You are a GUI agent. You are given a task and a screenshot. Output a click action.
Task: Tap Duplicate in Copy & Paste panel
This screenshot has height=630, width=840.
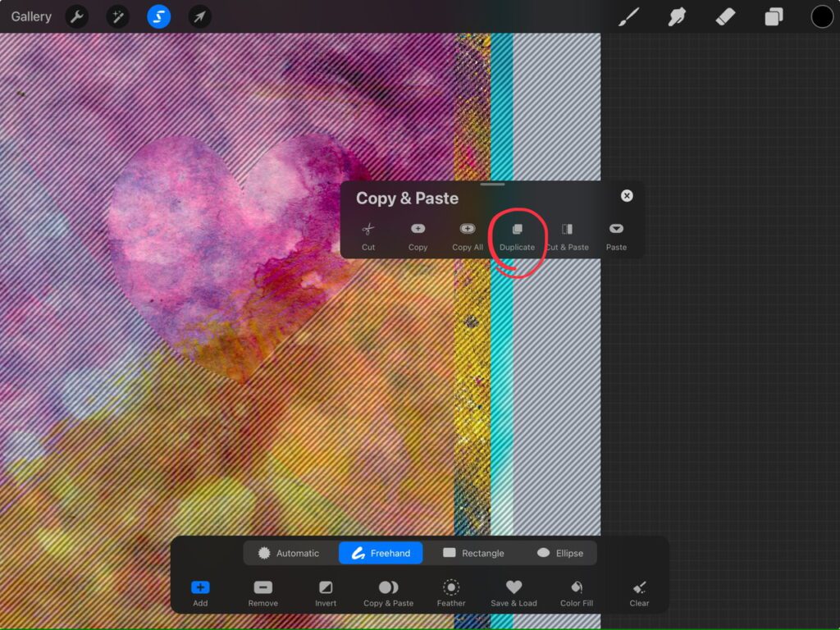coord(517,236)
